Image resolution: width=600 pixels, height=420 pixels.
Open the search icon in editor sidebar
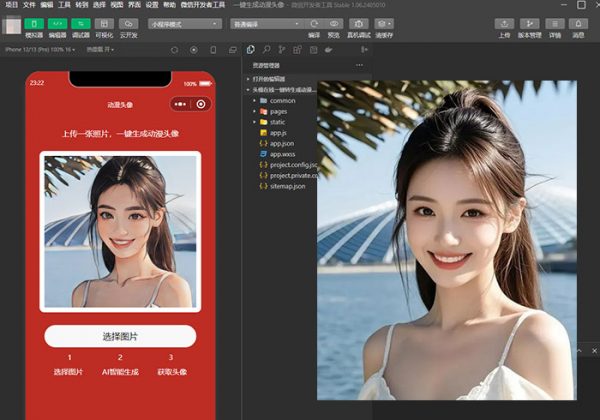(x=265, y=48)
